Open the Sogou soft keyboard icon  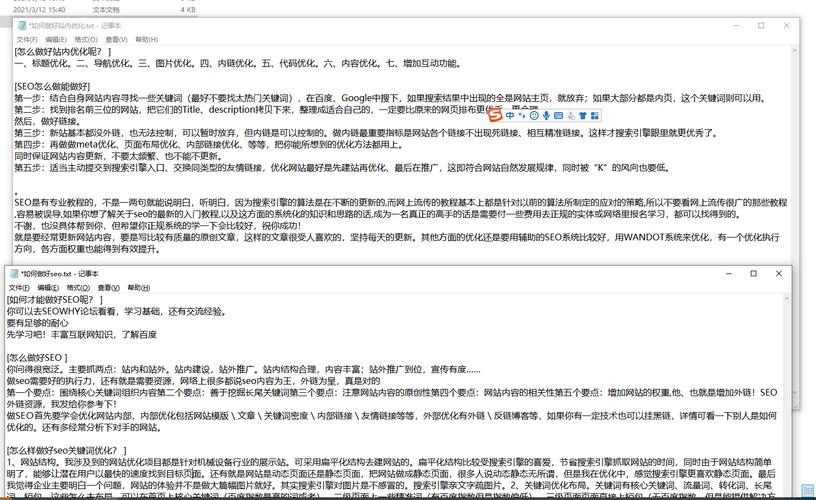558,116
